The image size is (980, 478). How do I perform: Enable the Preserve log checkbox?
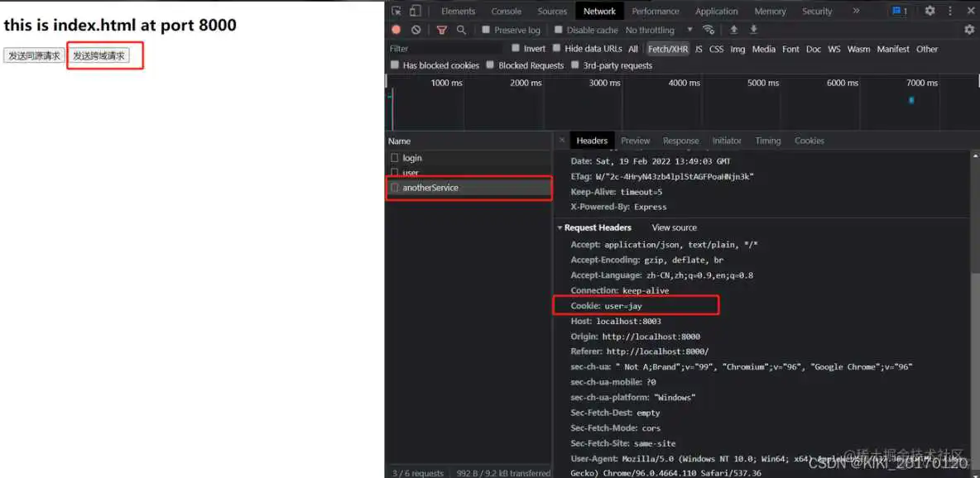(487, 30)
